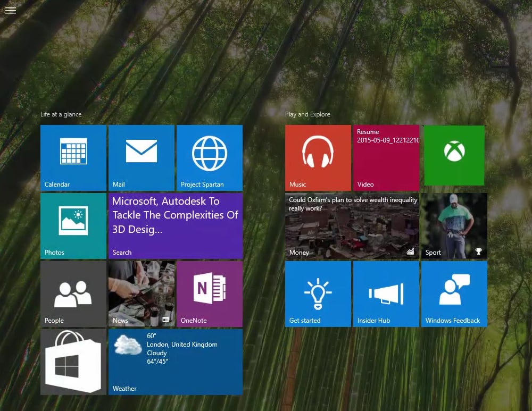Launch the Insider Hub

click(386, 293)
